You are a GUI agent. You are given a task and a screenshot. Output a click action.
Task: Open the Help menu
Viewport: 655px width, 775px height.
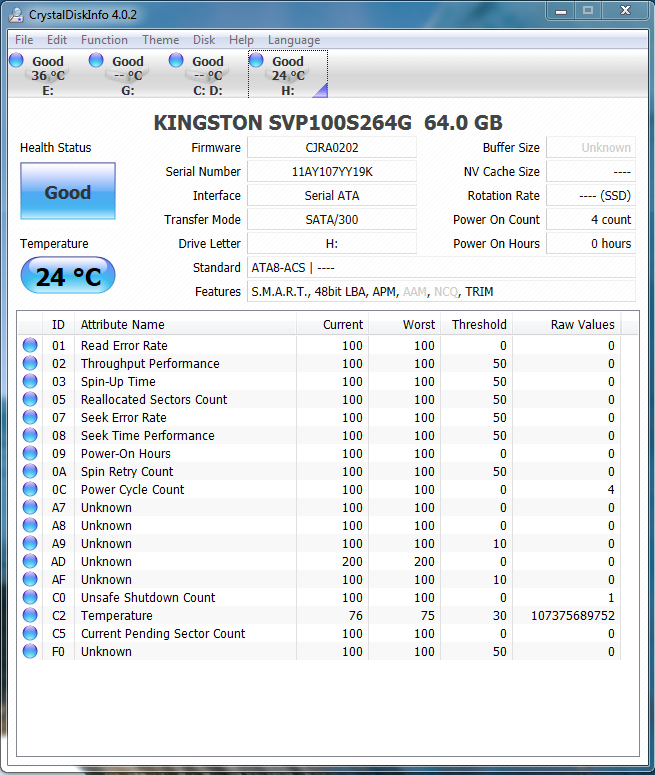pyautogui.click(x=241, y=40)
